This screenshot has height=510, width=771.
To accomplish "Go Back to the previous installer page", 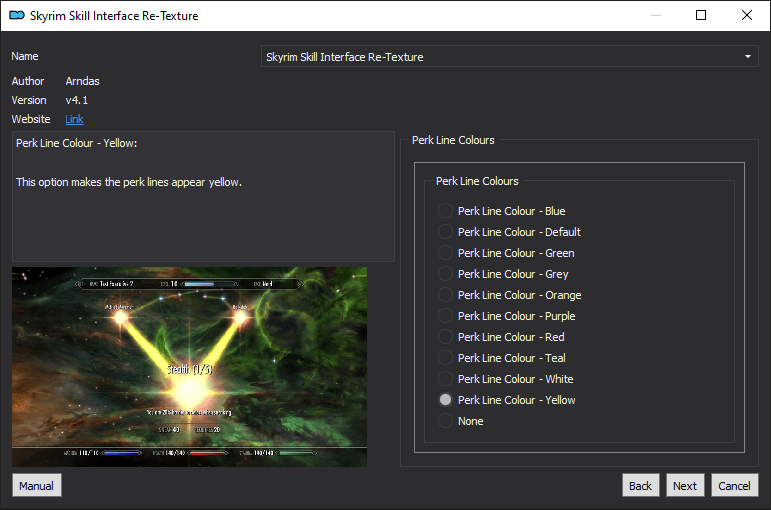I will 640,485.
